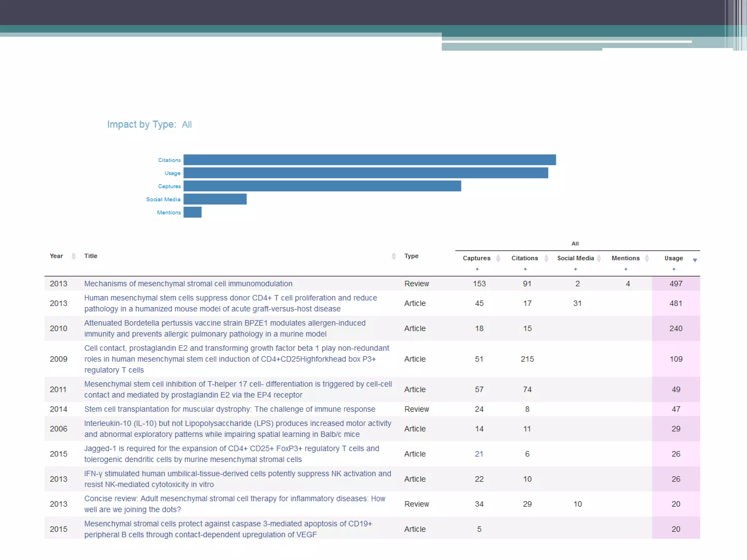This screenshot has width=747, height=560.
Task: Click the Citations bar in chart
Action: [369, 160]
